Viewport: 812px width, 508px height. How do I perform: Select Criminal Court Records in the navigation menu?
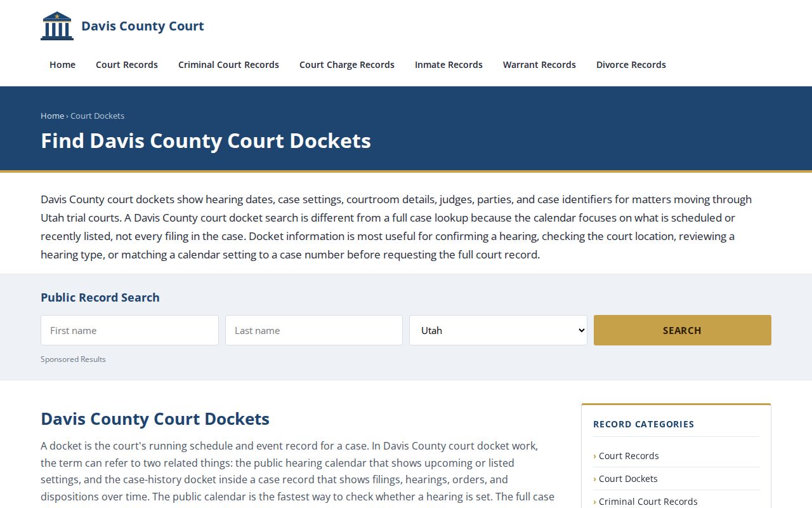[x=228, y=65]
